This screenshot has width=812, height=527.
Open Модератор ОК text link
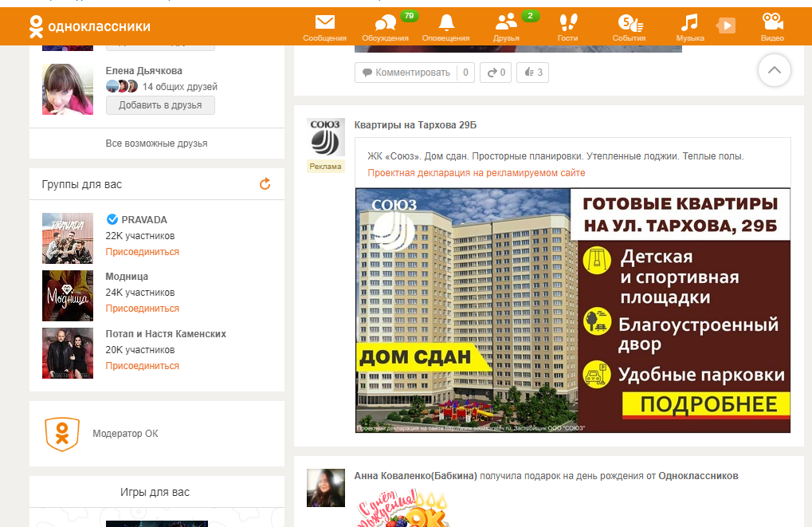tap(125, 434)
